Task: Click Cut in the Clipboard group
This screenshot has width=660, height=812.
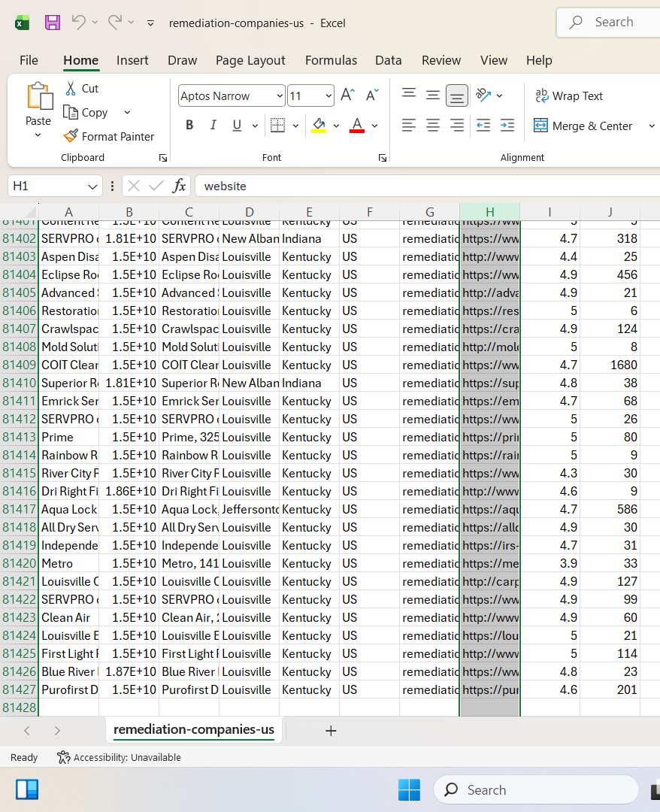Action: tap(81, 89)
